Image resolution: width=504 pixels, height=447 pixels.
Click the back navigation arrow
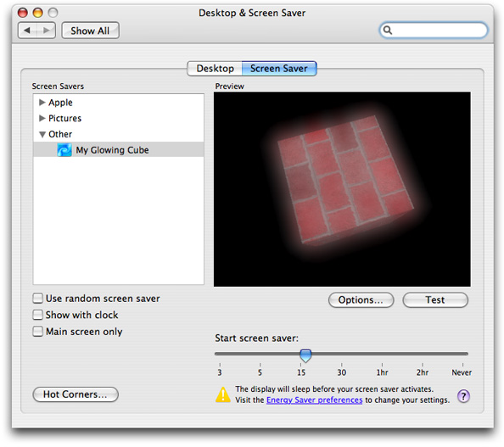tap(27, 31)
